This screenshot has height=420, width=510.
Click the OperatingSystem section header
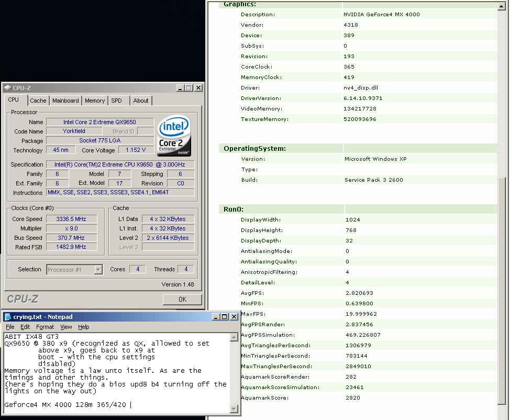pos(254,149)
